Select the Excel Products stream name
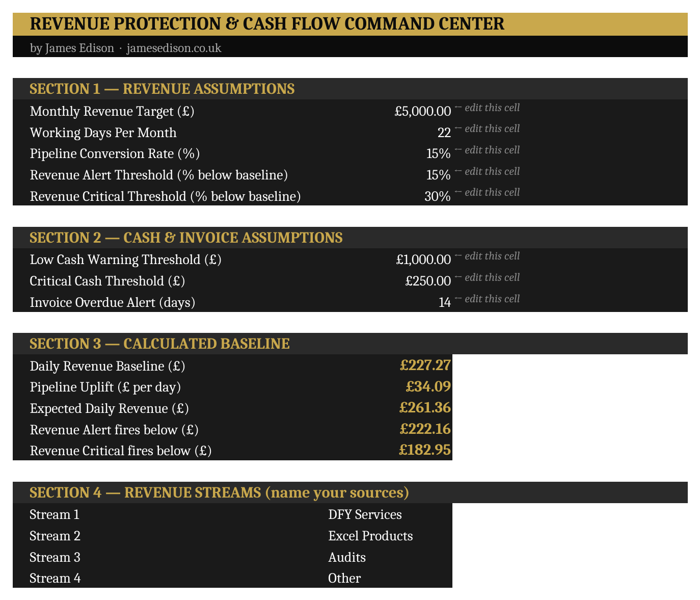The width and height of the screenshot is (700, 600). pos(370,536)
